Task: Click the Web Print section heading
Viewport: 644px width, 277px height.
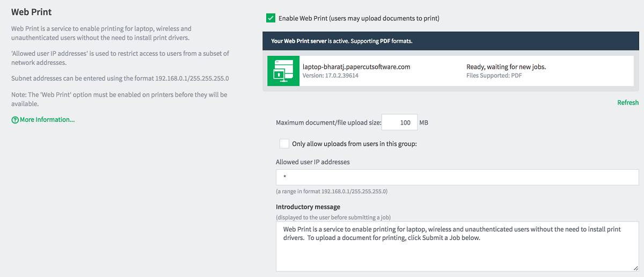Action: coord(31,12)
